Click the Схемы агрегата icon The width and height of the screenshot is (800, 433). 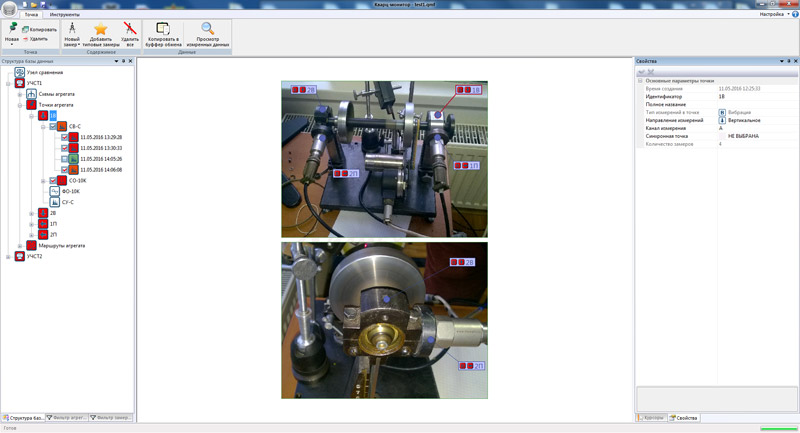pyautogui.click(x=31, y=94)
